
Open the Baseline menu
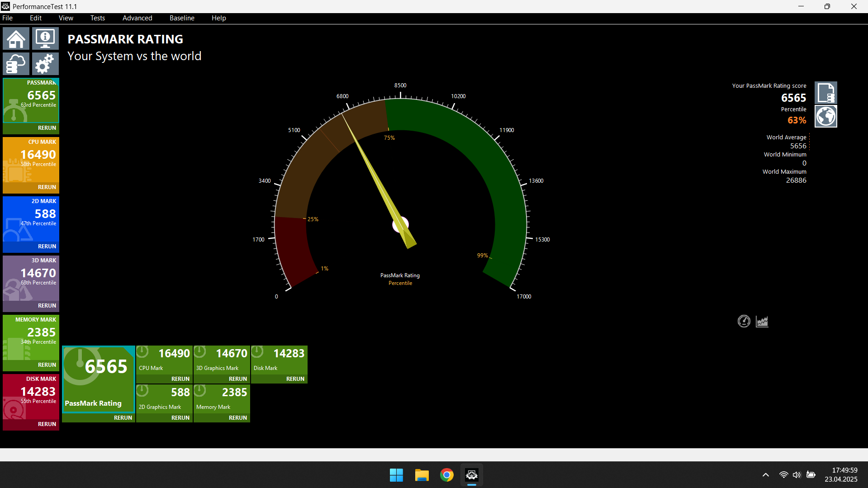[x=182, y=18]
